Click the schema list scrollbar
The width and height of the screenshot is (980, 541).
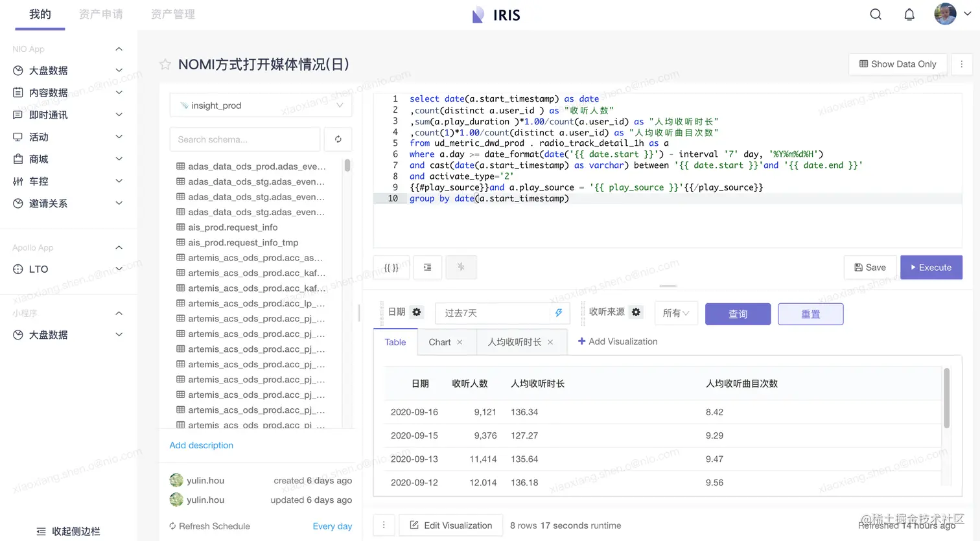[x=347, y=165]
